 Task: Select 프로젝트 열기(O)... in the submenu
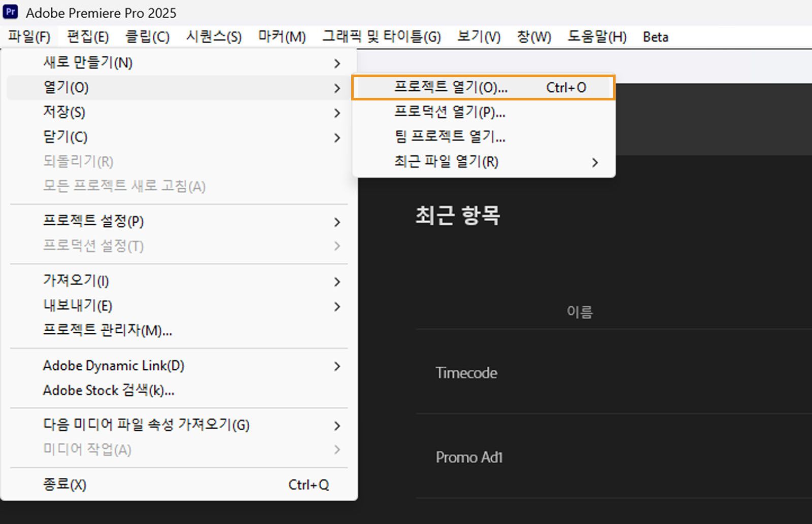(x=483, y=87)
